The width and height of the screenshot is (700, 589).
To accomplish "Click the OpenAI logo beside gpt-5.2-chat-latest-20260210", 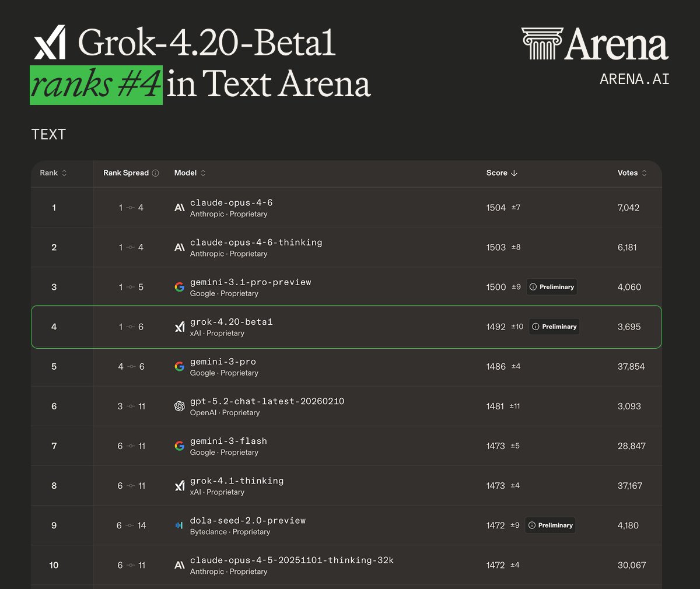I will click(179, 406).
